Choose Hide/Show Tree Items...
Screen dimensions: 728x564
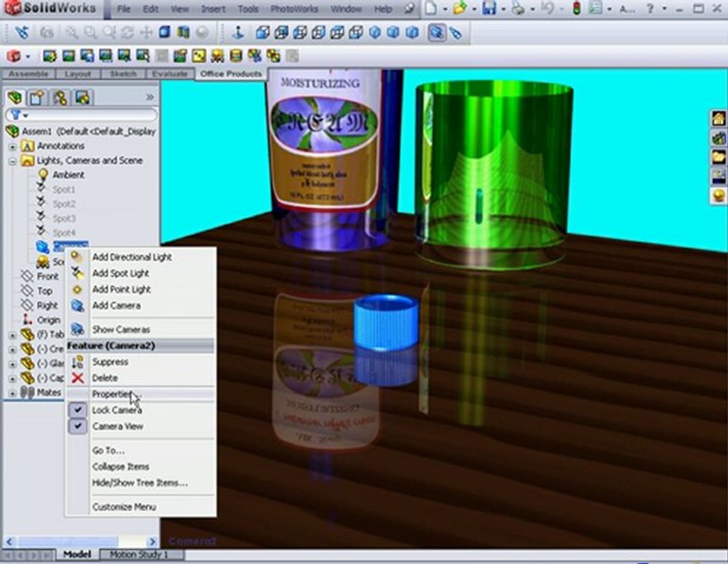pos(140,483)
